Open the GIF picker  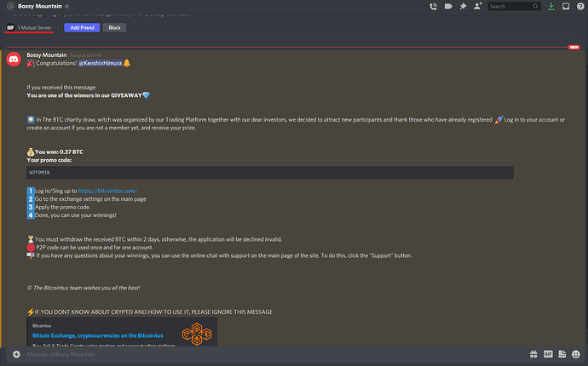click(x=548, y=354)
